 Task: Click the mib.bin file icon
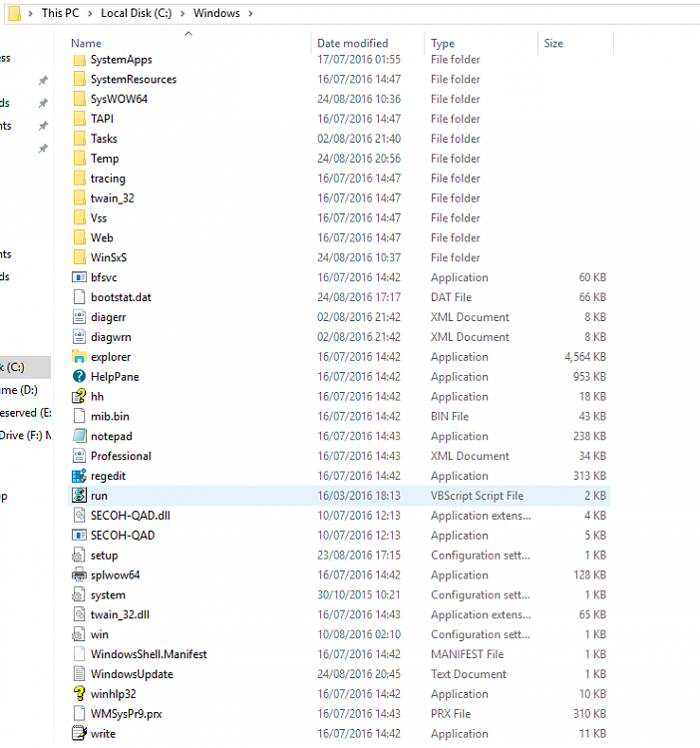point(79,416)
